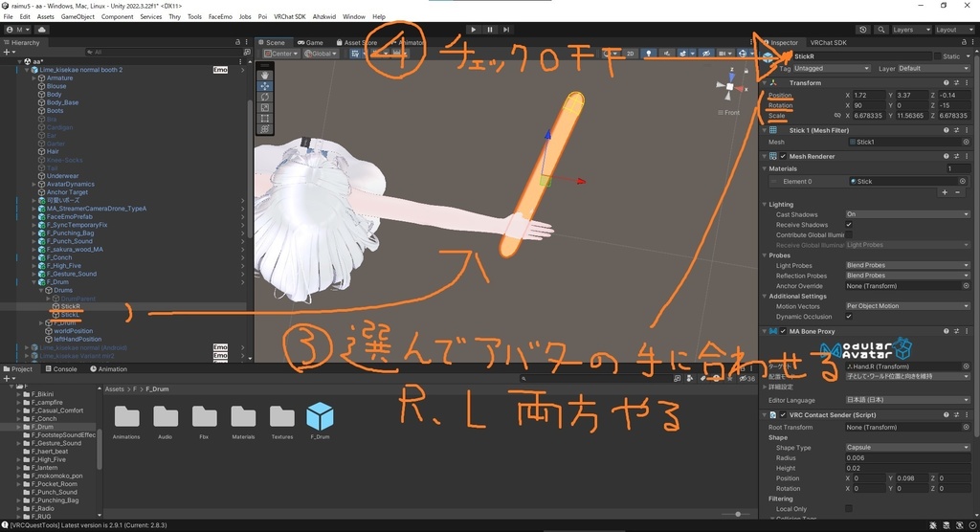Viewport: 980px width, 532px height.
Task: Select the F_Drum prefab asset
Action: pyautogui.click(x=320, y=421)
